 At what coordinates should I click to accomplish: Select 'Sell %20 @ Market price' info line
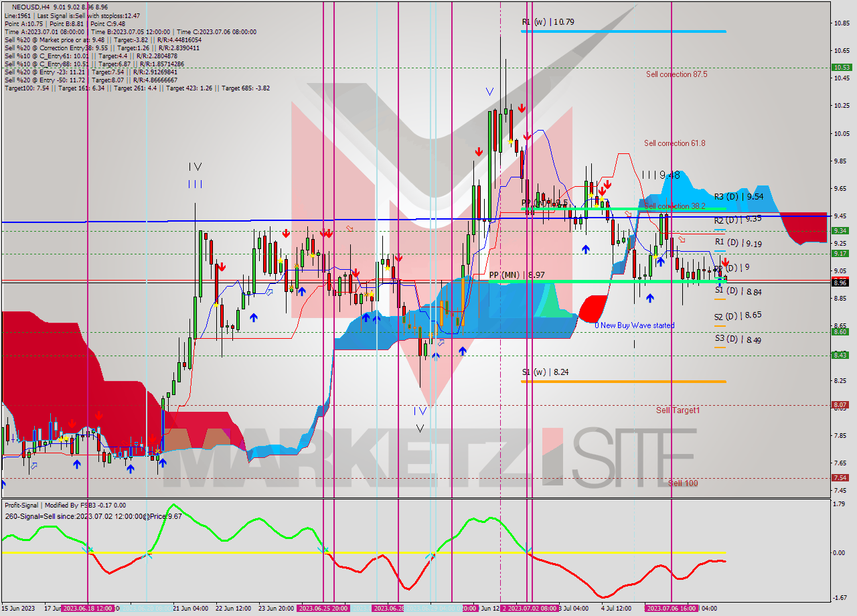pyautogui.click(x=102, y=40)
